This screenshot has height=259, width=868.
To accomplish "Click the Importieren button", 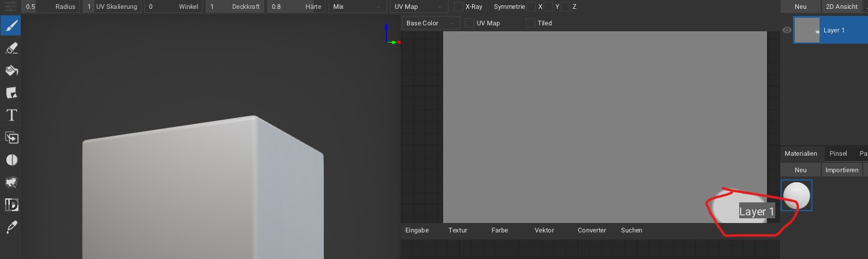I will (841, 170).
